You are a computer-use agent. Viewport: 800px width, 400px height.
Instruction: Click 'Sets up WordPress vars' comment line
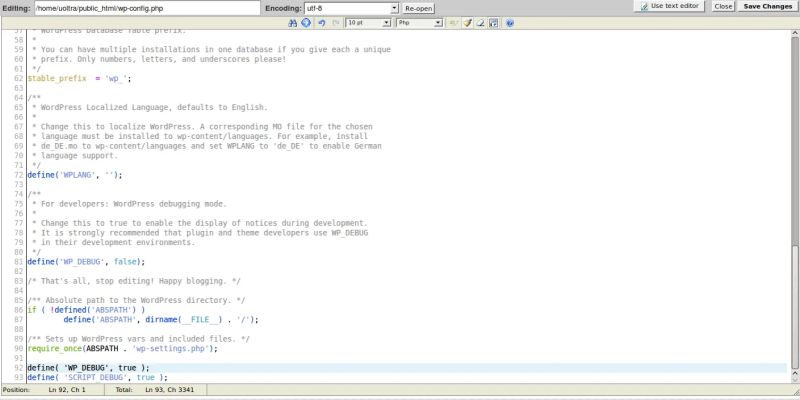pyautogui.click(x=138, y=339)
